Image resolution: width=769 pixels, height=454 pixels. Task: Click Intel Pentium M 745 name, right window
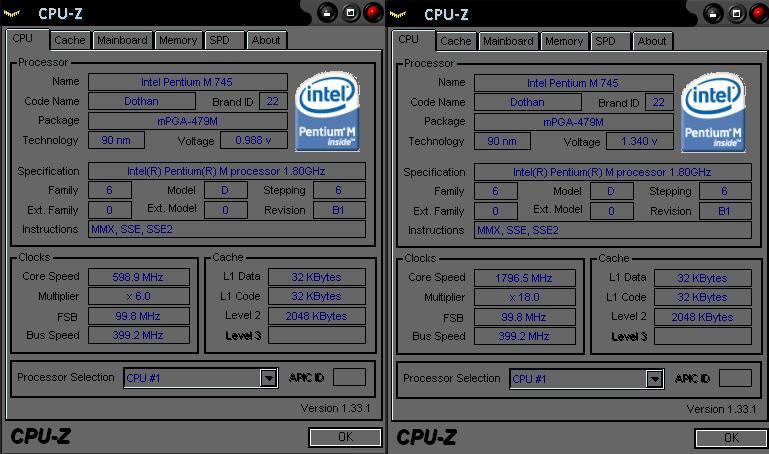click(x=574, y=83)
